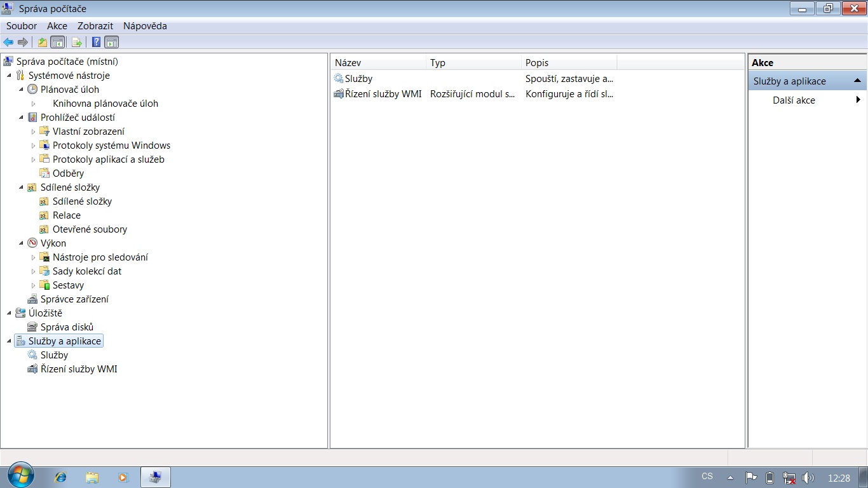Click the gray Forward arrow in toolbar
This screenshot has width=868, height=488.
click(x=23, y=43)
